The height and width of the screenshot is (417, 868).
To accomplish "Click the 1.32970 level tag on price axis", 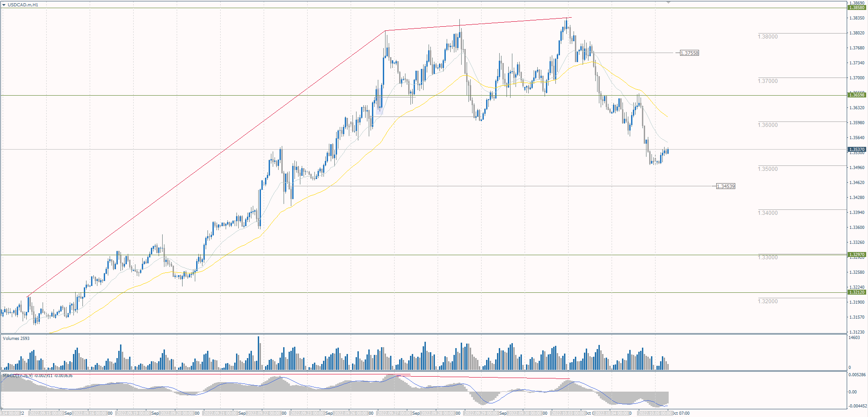I will (857, 255).
